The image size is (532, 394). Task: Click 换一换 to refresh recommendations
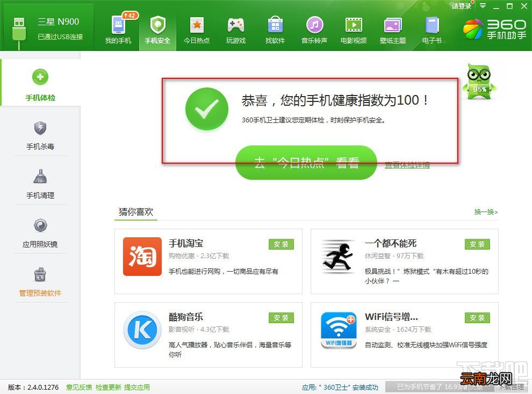tap(486, 212)
